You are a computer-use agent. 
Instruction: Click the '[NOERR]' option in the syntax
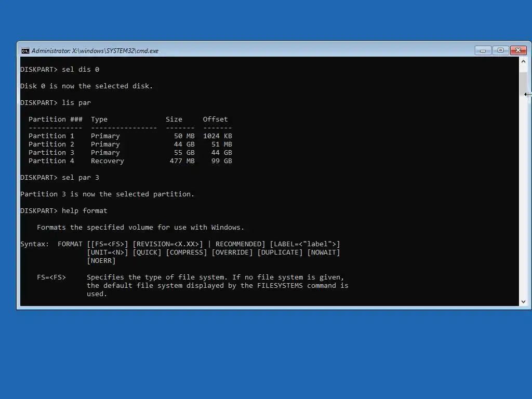[101, 261]
